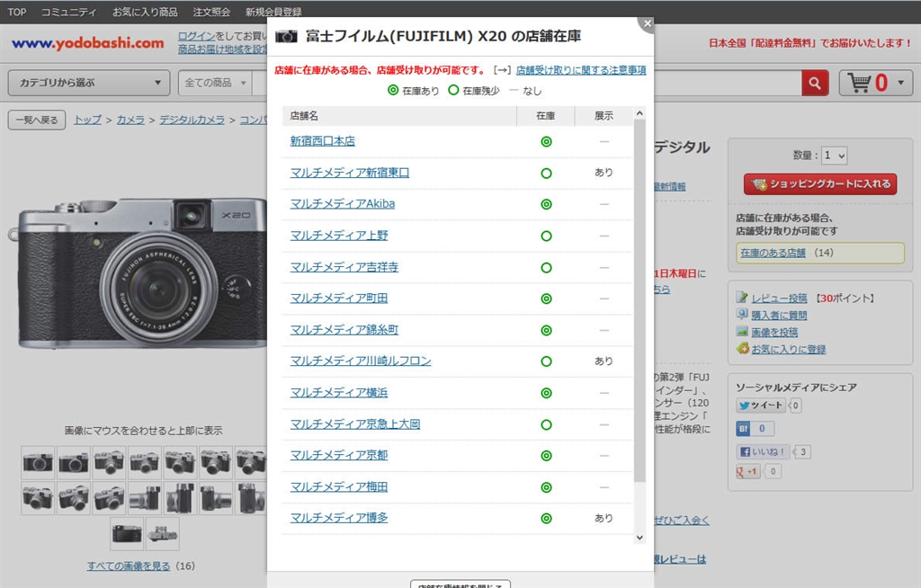
Task: Click the Tweet share button
Action: coord(761,405)
